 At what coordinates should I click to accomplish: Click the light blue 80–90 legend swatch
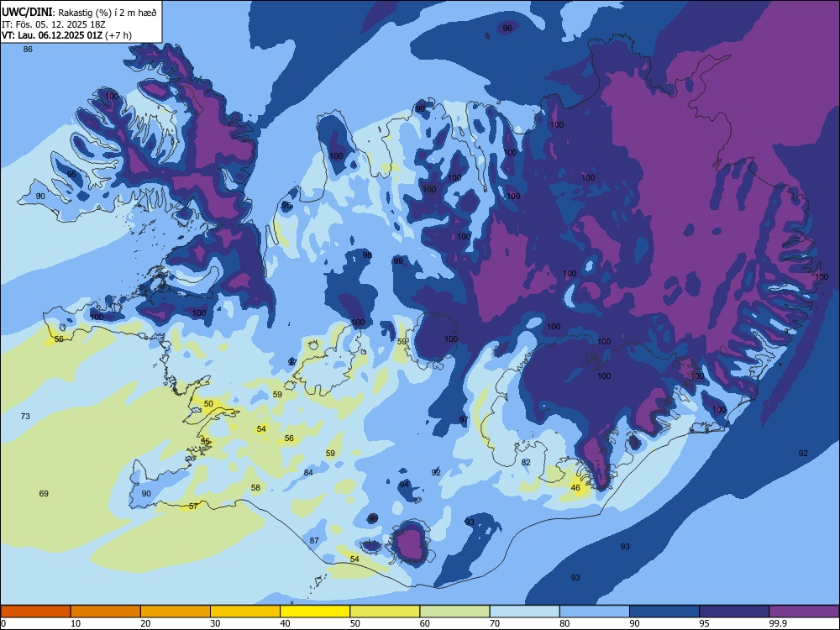coord(595,612)
